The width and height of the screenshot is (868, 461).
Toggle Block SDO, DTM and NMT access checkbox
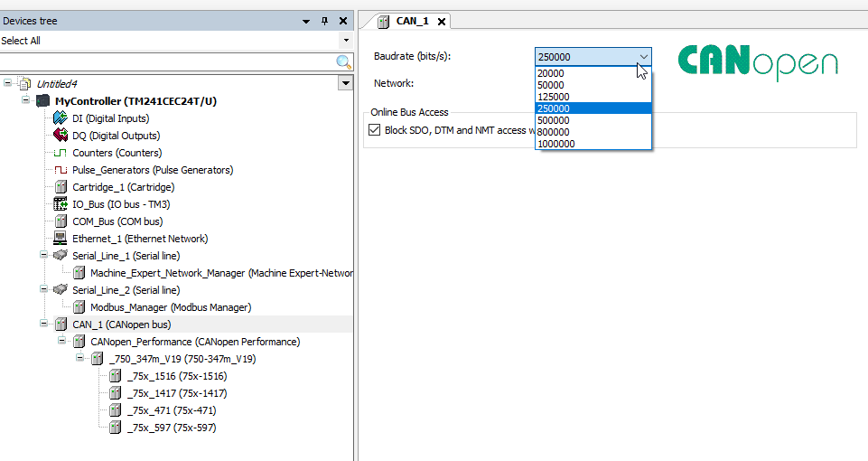[375, 129]
